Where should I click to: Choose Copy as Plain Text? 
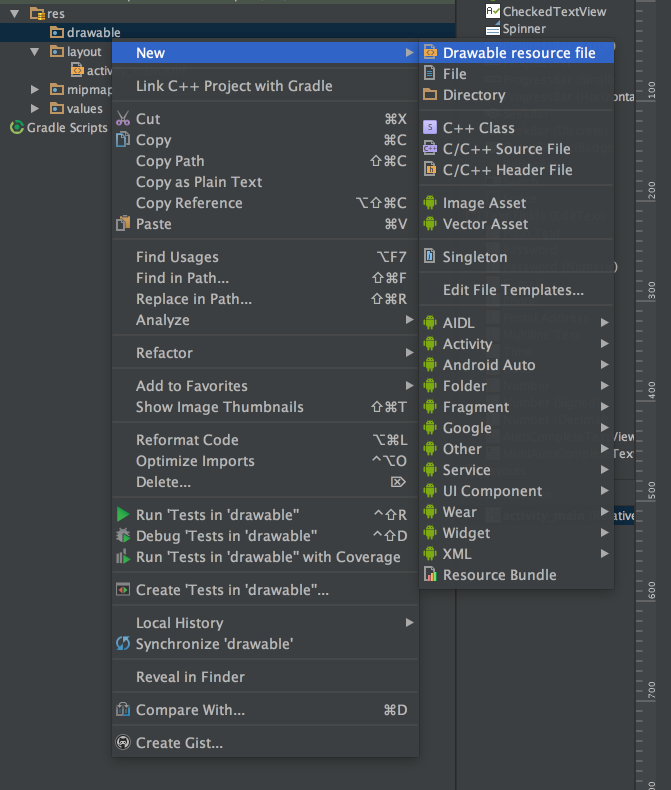(265, 182)
